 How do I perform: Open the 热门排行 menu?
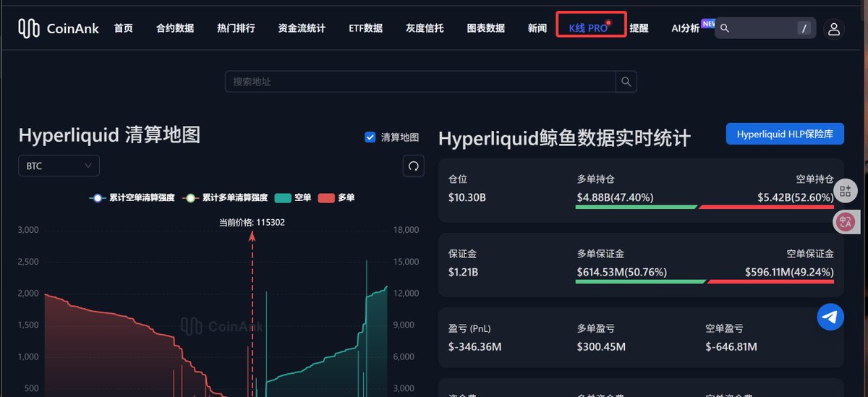tap(236, 28)
